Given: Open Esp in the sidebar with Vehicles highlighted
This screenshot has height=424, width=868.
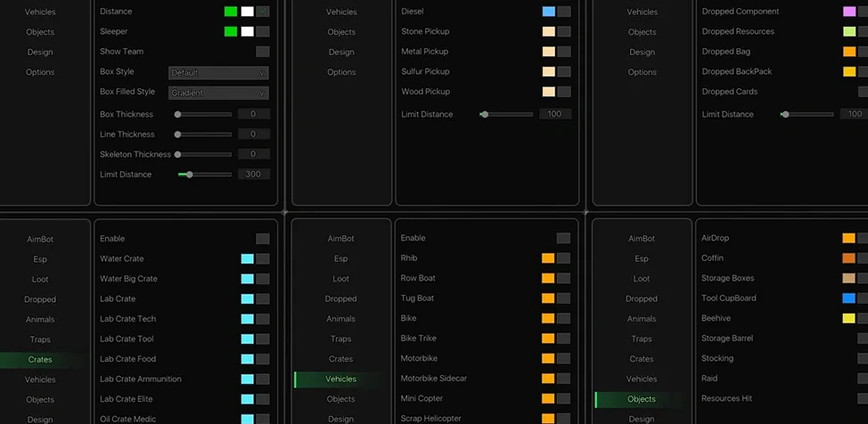Looking at the screenshot, I should pyautogui.click(x=341, y=258).
